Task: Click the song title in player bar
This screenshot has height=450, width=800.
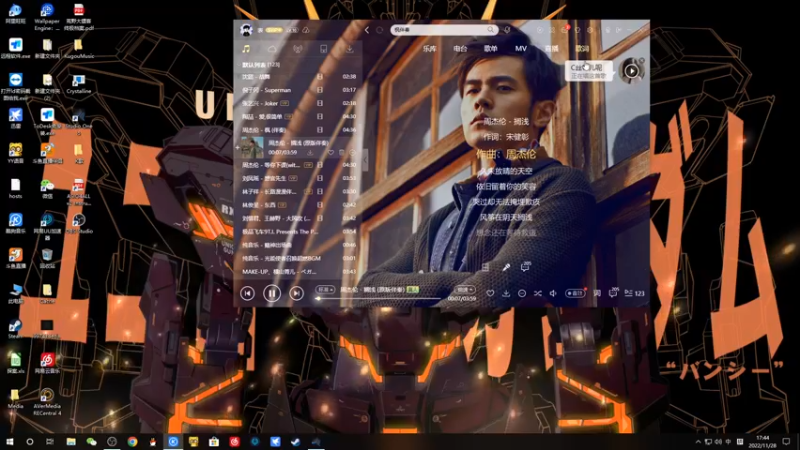Action: (x=373, y=289)
